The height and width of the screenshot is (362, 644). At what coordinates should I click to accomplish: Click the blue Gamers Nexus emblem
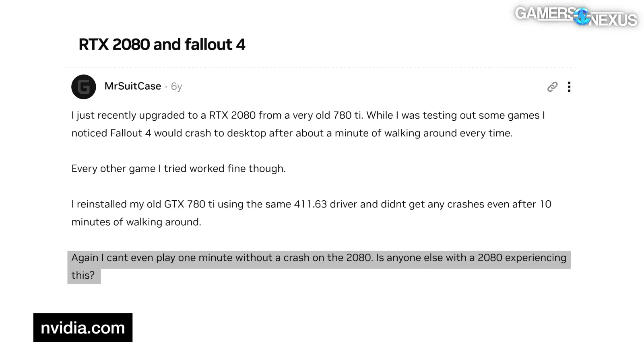(x=582, y=17)
